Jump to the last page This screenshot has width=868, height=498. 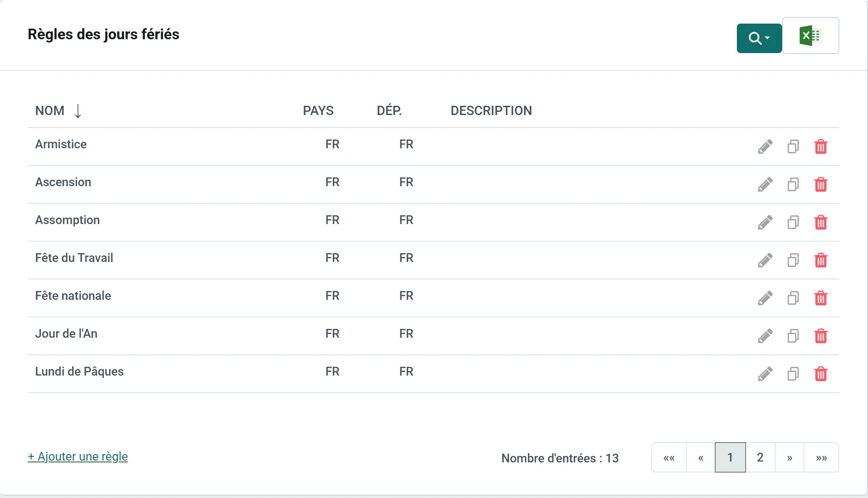pos(821,457)
